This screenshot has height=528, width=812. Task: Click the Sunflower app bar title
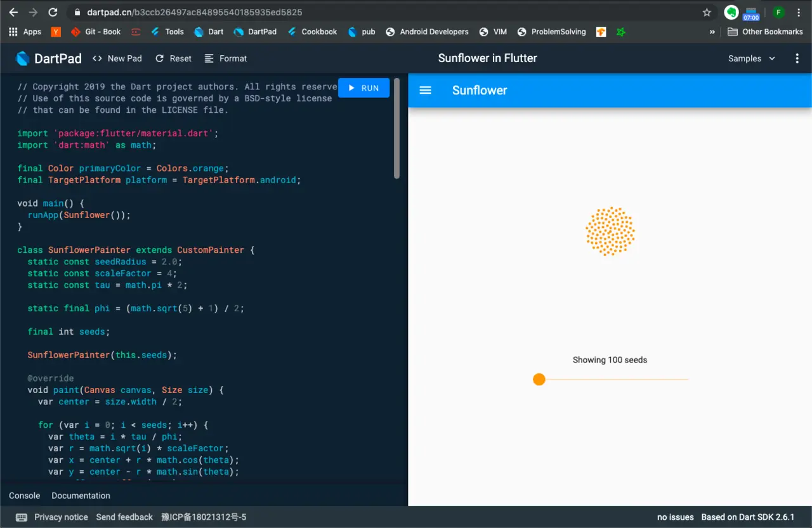480,91
